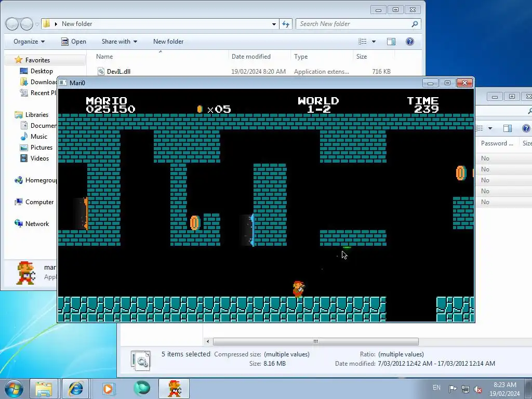Viewport: 532px width, 399px height.
Task: Click the search magnifier in New folder window
Action: (x=415, y=24)
